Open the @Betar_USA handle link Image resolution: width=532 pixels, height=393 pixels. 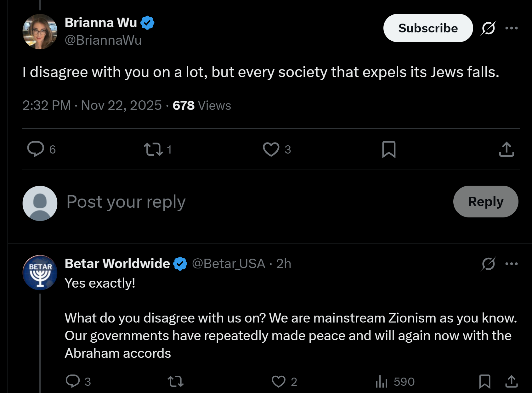[229, 264]
